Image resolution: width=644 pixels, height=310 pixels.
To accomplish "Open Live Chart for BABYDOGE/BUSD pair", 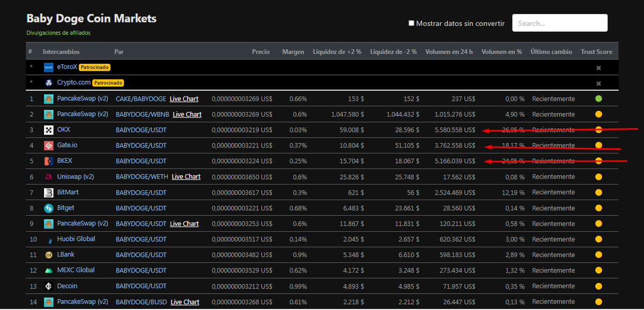I will pyautogui.click(x=185, y=302).
